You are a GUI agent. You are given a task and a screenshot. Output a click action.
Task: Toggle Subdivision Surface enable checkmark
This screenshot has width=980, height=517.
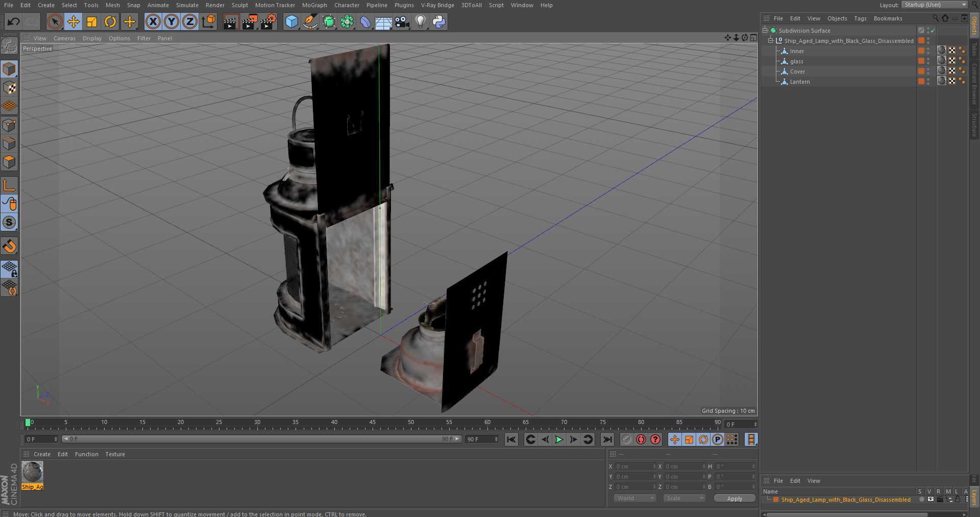point(933,31)
